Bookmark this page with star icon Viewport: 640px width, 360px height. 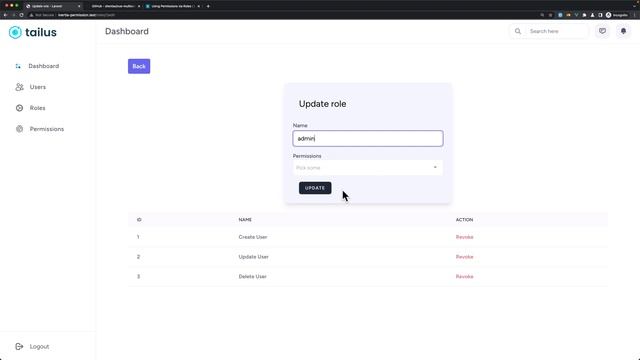pyautogui.click(x=550, y=15)
